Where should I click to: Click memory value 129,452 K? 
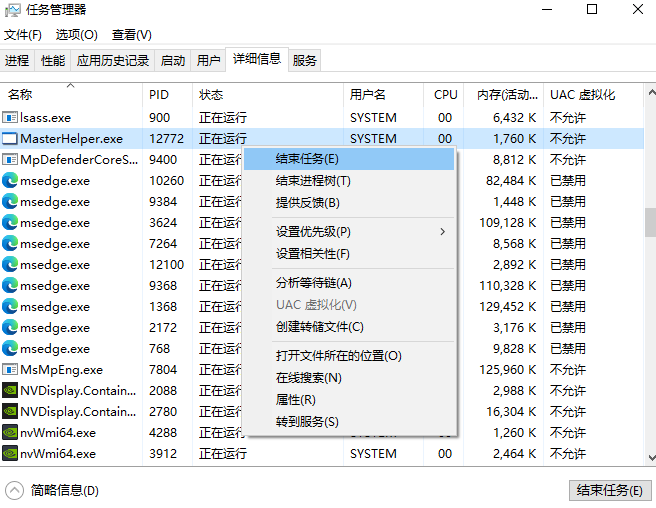coord(507,306)
